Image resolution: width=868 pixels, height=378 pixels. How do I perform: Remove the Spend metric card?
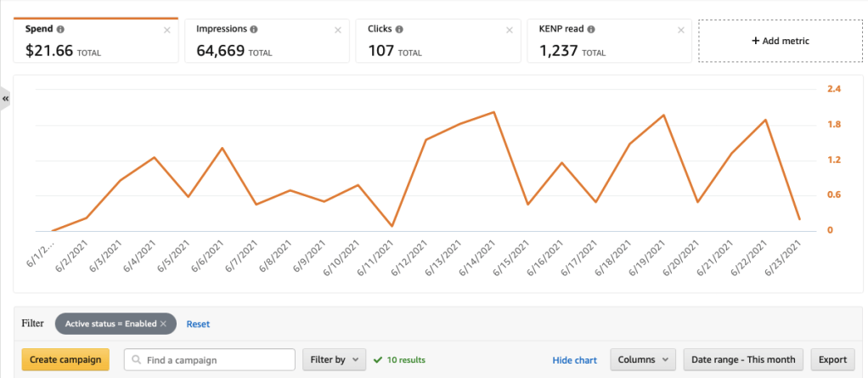point(166,30)
